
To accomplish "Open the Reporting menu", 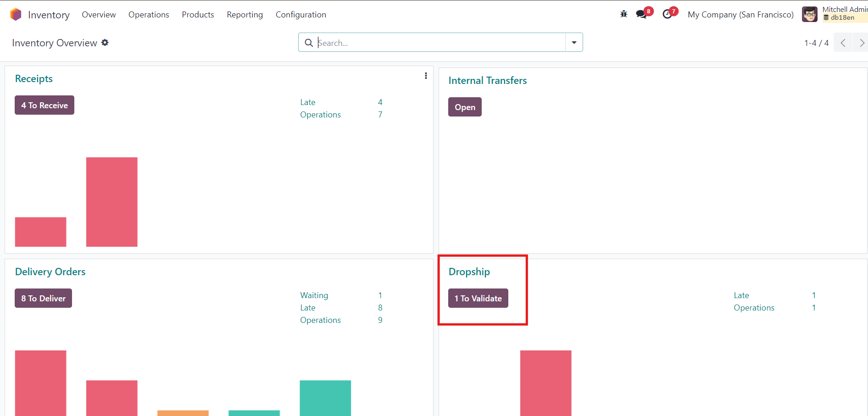I will [x=245, y=15].
